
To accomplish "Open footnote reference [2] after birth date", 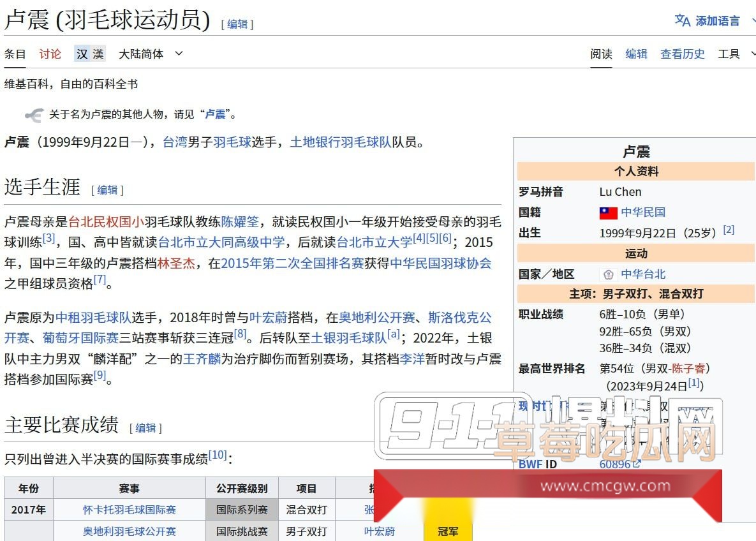I will pyautogui.click(x=729, y=228).
